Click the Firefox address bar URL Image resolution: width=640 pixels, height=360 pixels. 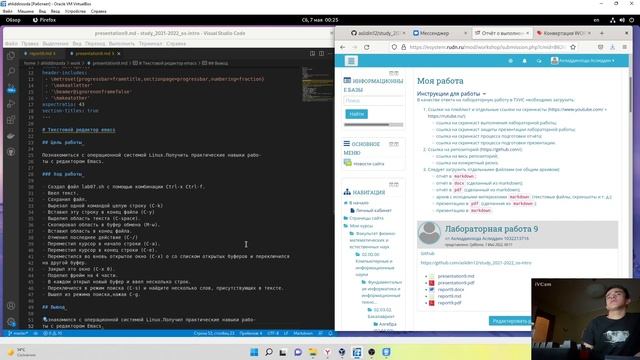(487, 47)
